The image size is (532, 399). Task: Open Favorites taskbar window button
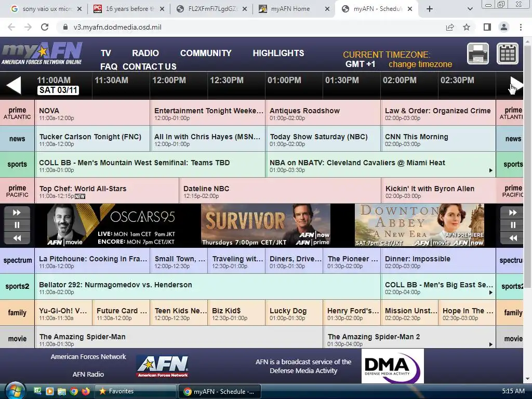(x=135, y=391)
